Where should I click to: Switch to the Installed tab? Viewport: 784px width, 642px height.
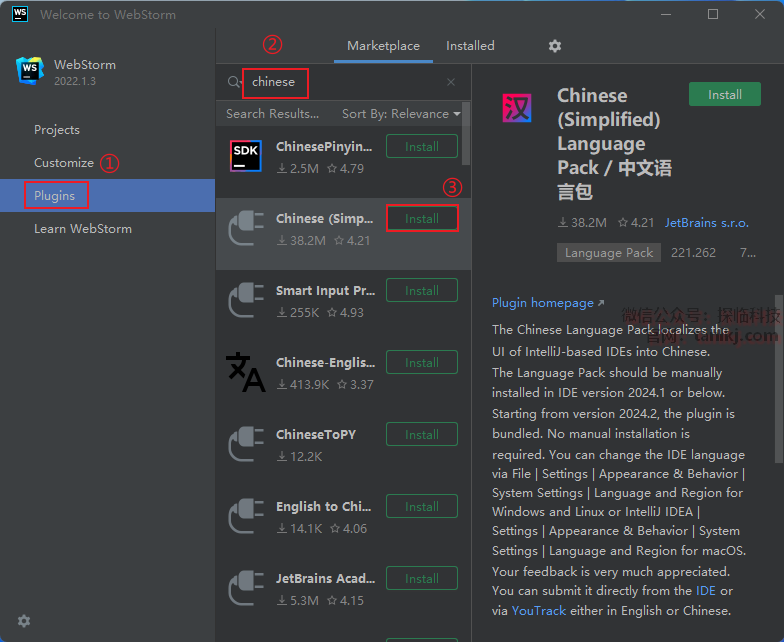pos(470,46)
